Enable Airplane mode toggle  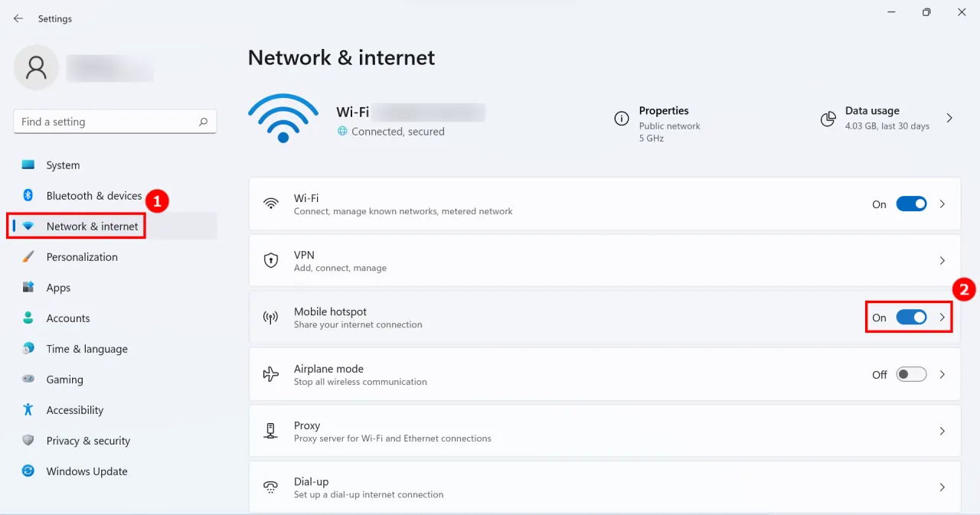point(911,374)
